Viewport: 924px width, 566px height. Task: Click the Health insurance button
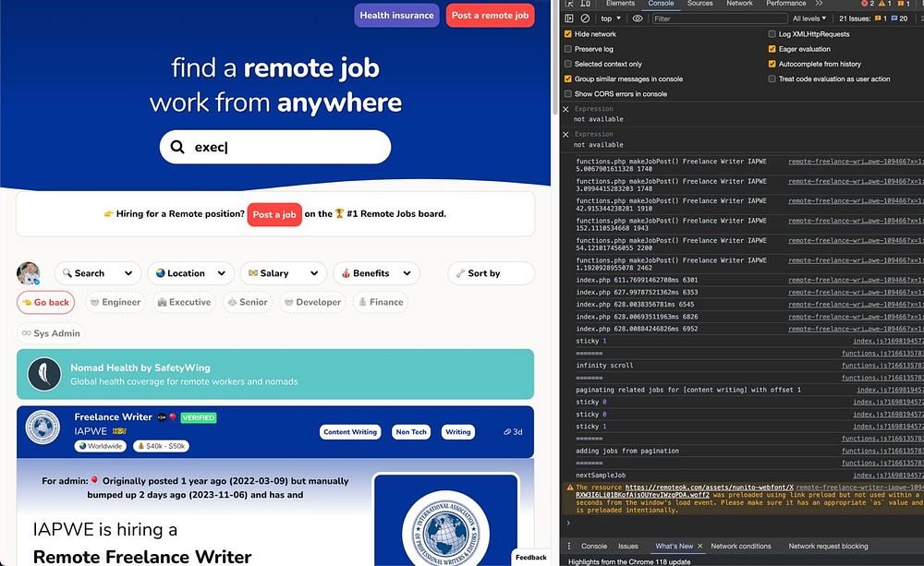tap(396, 16)
